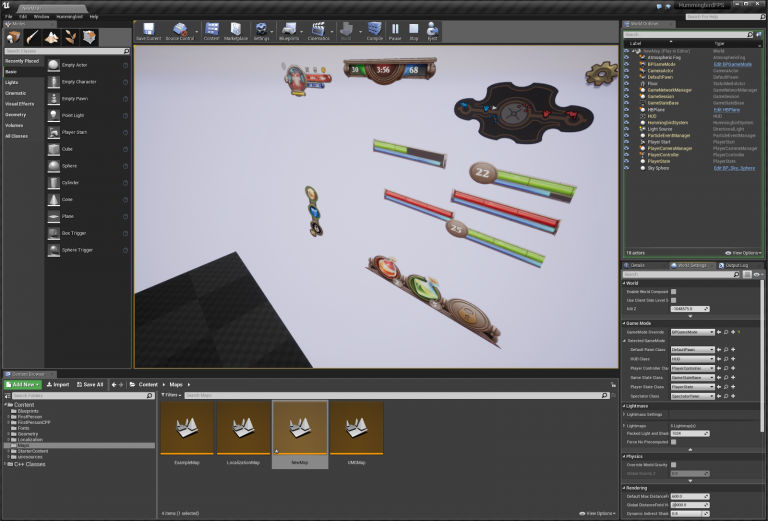Select the Foliage mode icon

(x=72, y=36)
